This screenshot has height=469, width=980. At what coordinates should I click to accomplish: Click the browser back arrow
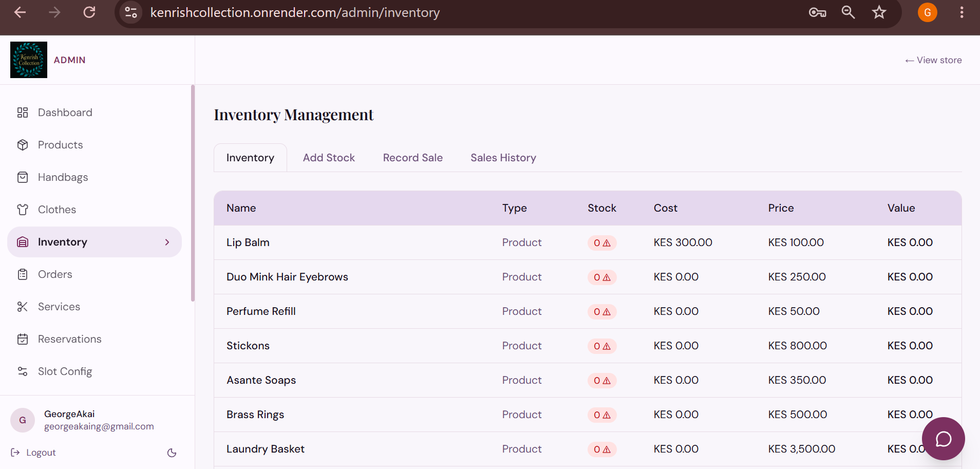click(20, 12)
